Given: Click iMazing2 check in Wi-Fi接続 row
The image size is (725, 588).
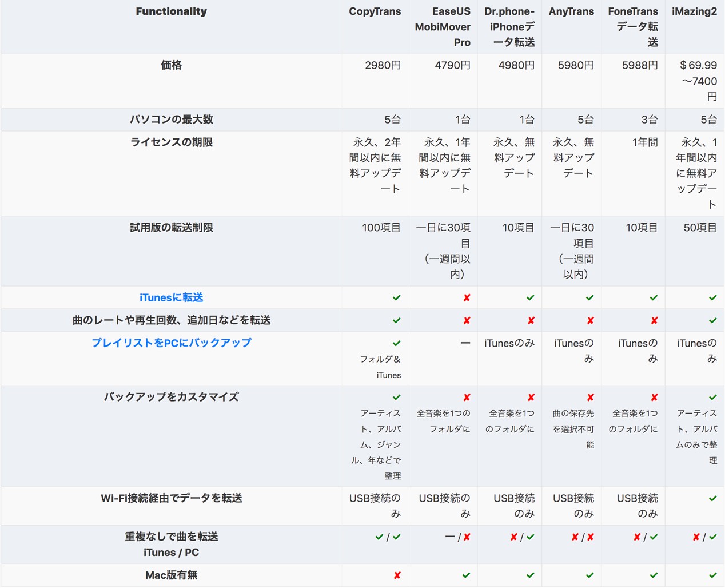Looking at the screenshot, I should [x=712, y=498].
